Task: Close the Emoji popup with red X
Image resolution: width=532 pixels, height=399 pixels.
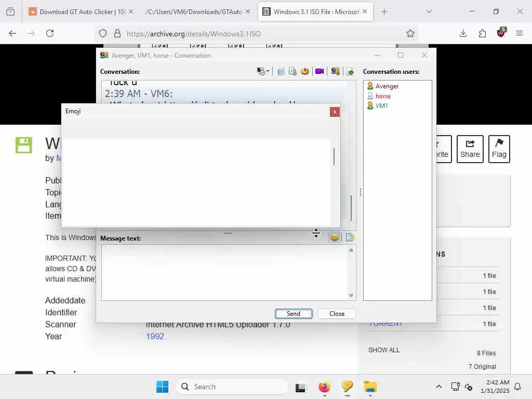Action: coord(335,112)
